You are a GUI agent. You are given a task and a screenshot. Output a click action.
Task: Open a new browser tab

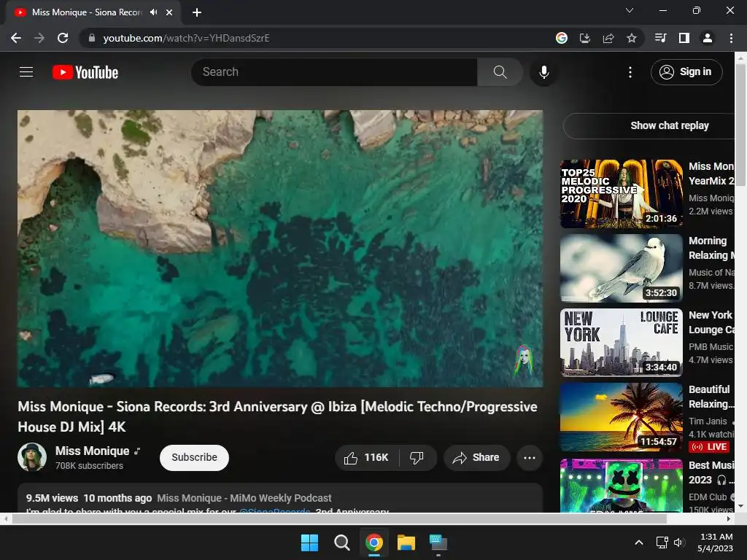point(197,12)
